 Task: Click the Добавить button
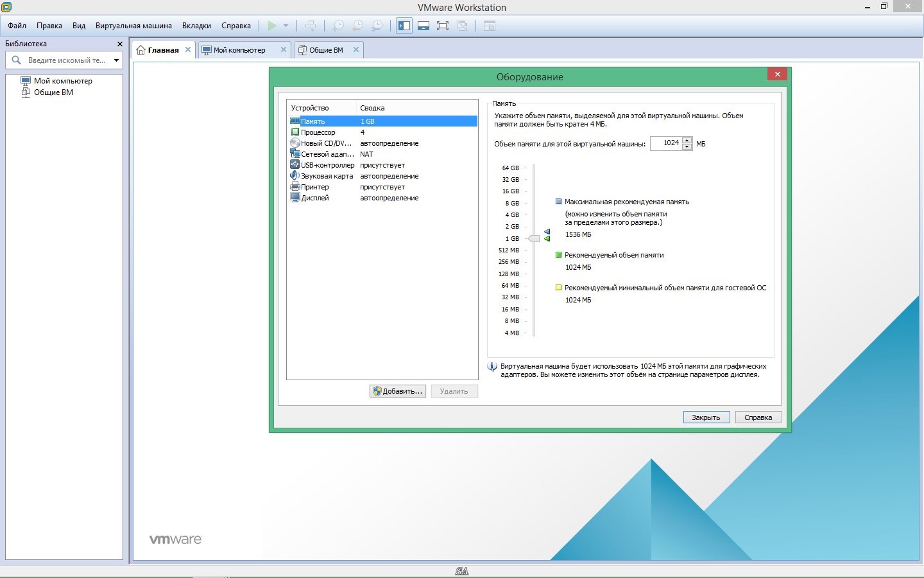coord(398,391)
